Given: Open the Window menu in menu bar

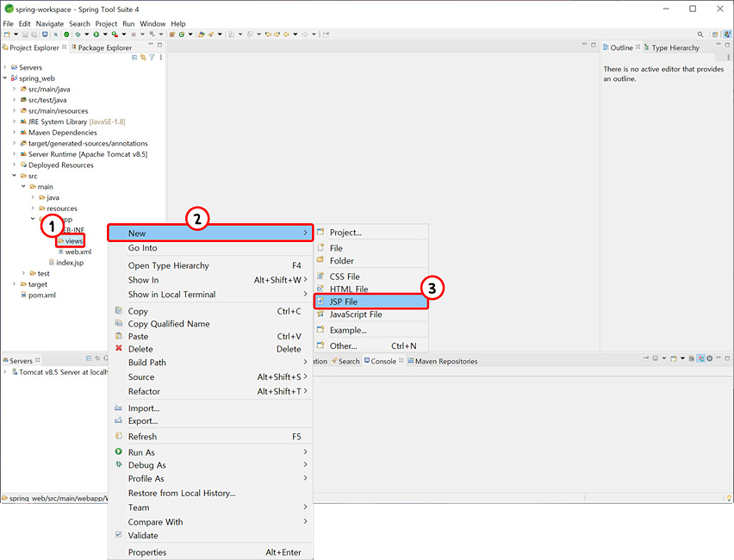Looking at the screenshot, I should tap(152, 23).
